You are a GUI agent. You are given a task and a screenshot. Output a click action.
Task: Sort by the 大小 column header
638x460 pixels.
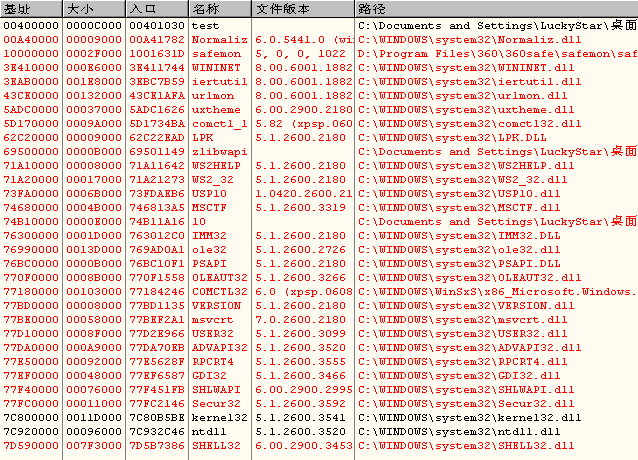(x=94, y=9)
